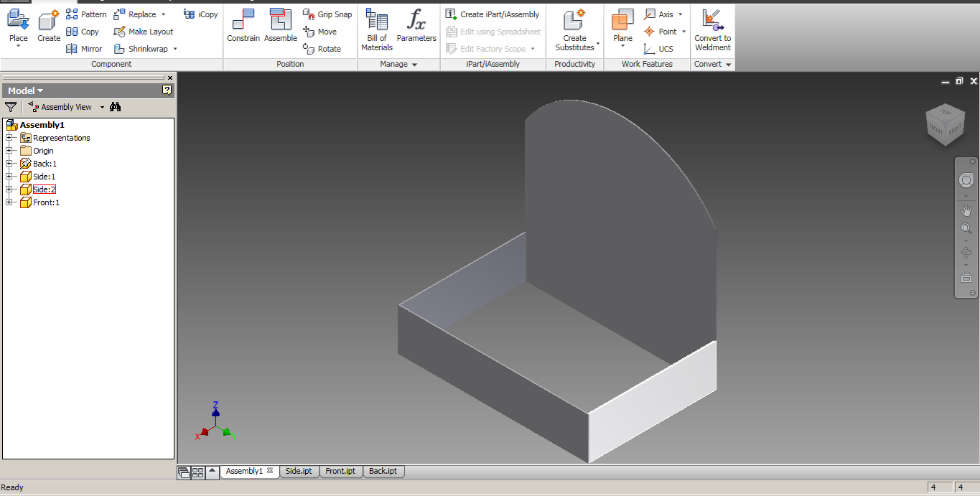Click Convert to Weldment
Screen dimensions: 980x496
coord(713,30)
